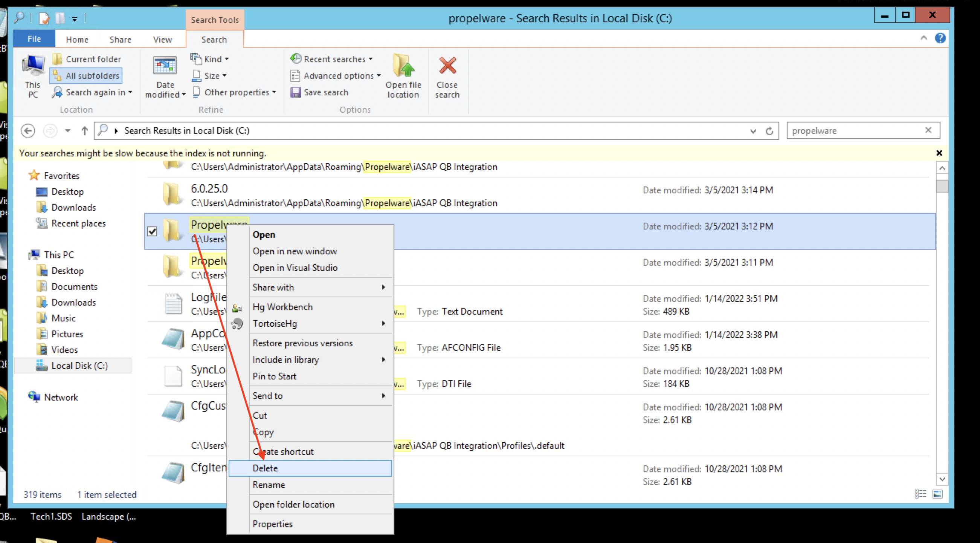Clear the propelware search box

click(928, 130)
